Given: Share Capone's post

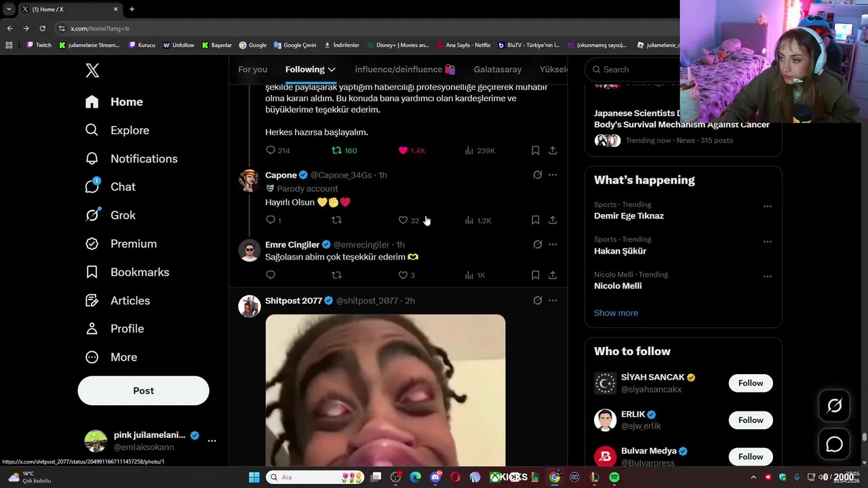Looking at the screenshot, I should [x=553, y=220].
